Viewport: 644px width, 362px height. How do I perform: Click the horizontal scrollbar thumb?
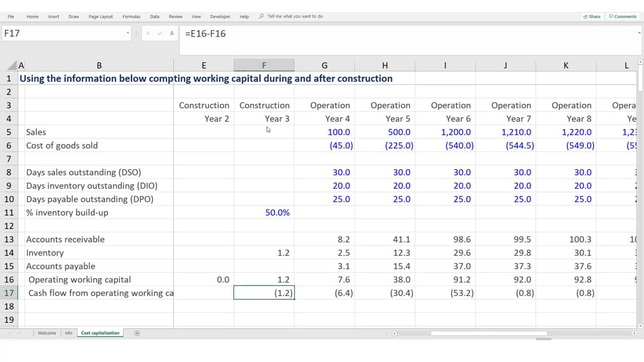coord(489,333)
